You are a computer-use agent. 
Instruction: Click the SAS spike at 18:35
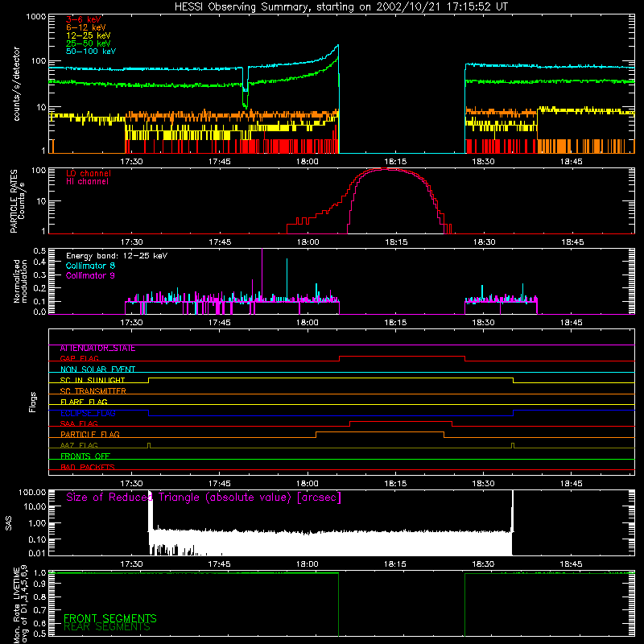(x=513, y=511)
